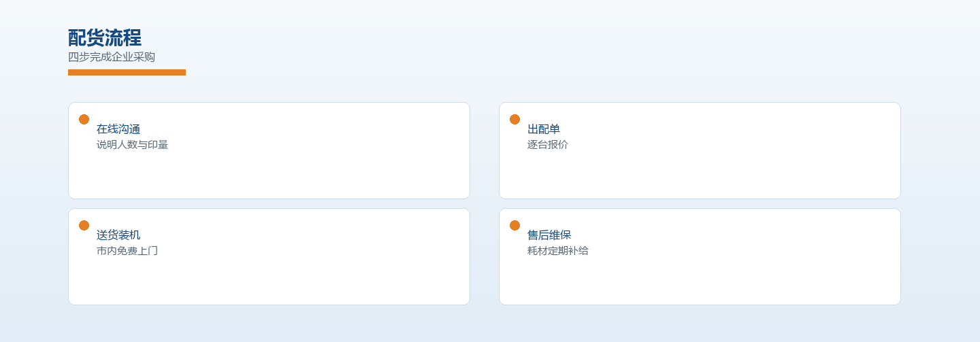The height and width of the screenshot is (342, 980).
Task: Click the orange dot beside 售后维保
Action: (514, 225)
